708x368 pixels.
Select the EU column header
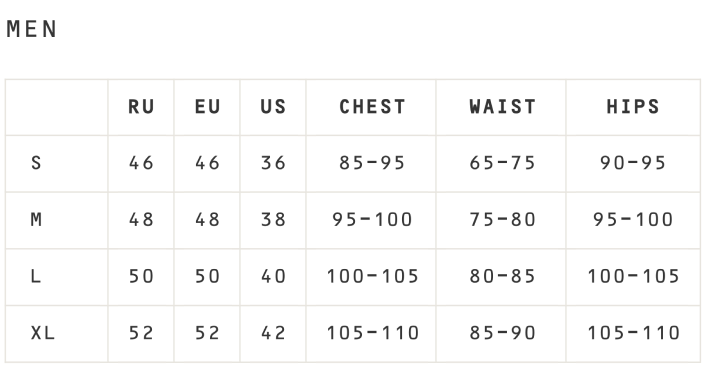point(207,107)
